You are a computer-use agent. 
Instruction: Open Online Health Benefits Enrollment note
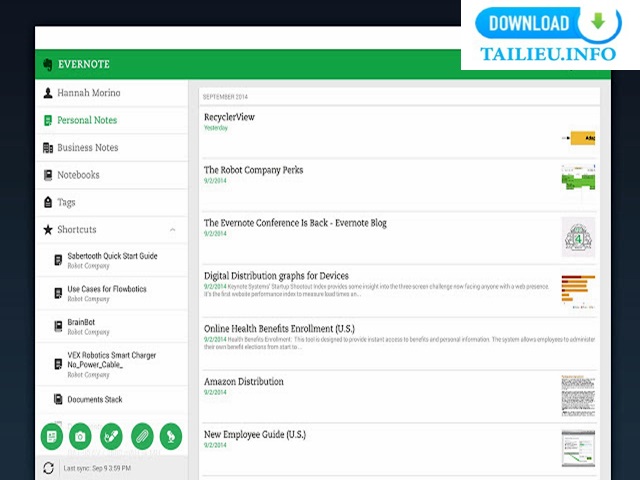tap(399, 344)
